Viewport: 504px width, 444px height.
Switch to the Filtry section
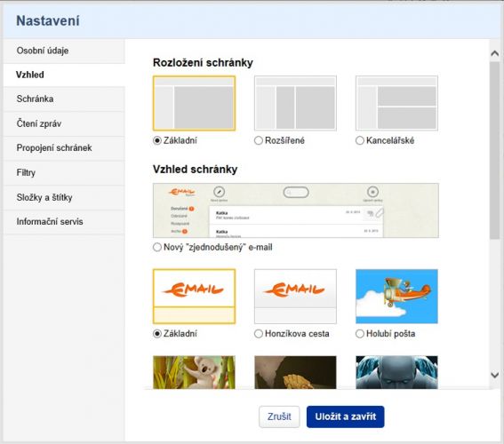click(x=64, y=173)
